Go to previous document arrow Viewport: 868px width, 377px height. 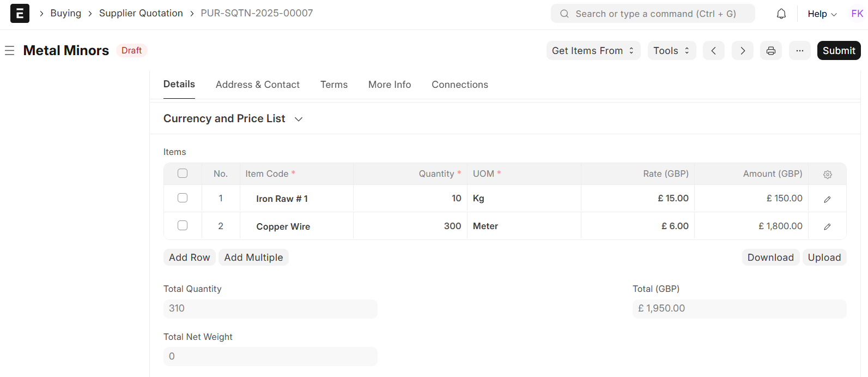[x=713, y=51]
